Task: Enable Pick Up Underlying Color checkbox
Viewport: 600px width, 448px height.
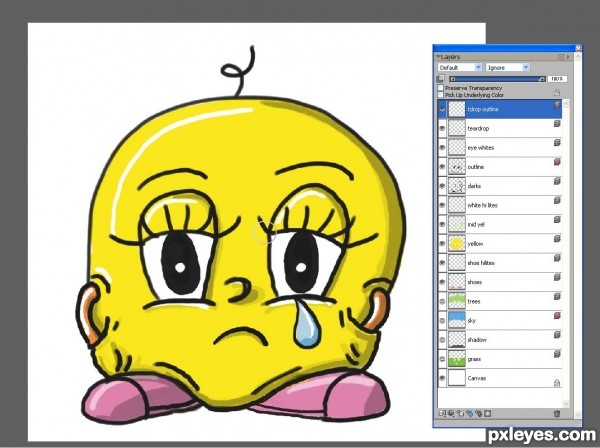Action: pyautogui.click(x=440, y=94)
